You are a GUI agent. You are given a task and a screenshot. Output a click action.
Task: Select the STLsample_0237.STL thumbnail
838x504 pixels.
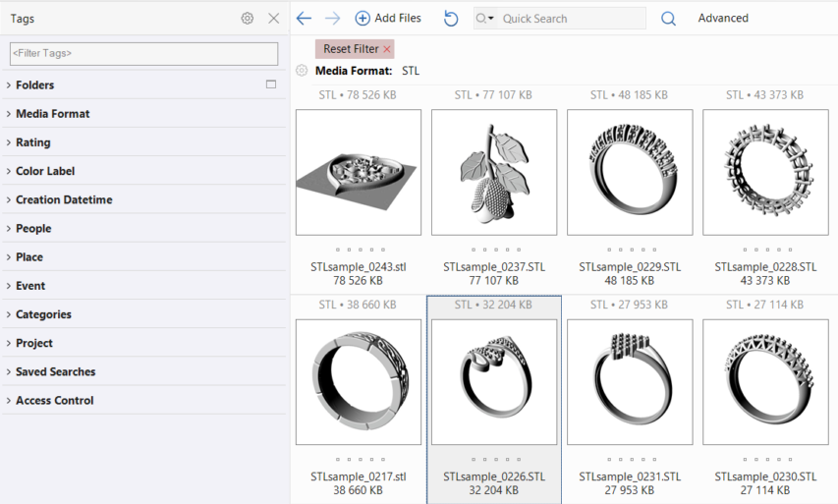(494, 172)
